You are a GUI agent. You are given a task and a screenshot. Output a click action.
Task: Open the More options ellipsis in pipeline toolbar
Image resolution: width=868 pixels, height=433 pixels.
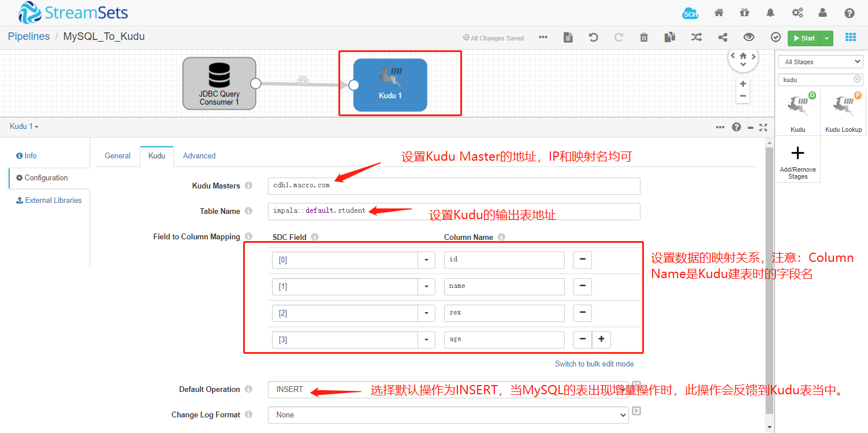[543, 37]
